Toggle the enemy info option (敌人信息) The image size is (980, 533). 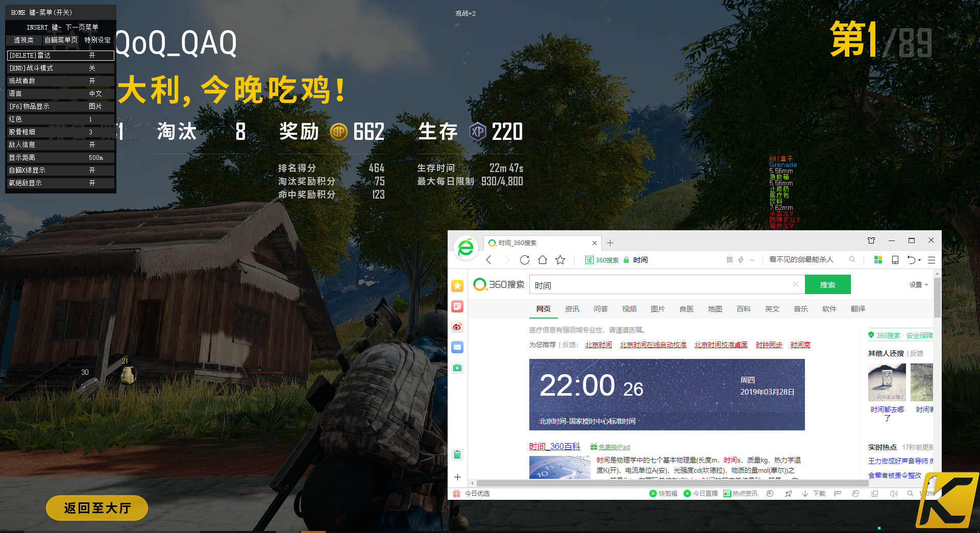click(61, 144)
